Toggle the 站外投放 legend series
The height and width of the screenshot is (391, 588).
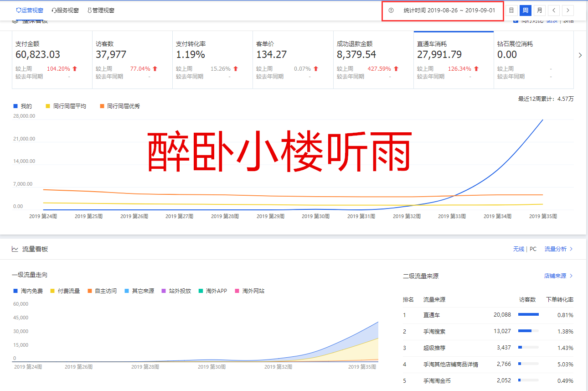176,291
